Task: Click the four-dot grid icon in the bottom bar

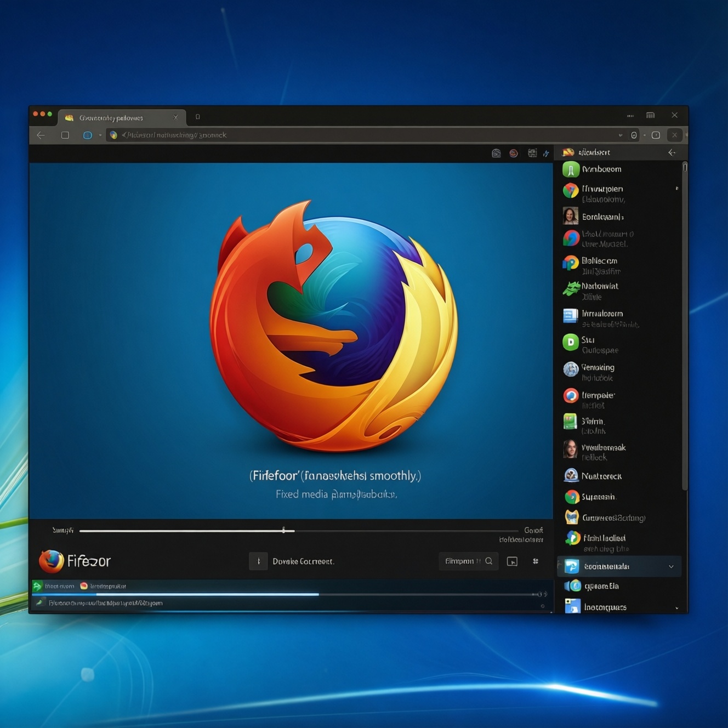Action: click(536, 561)
